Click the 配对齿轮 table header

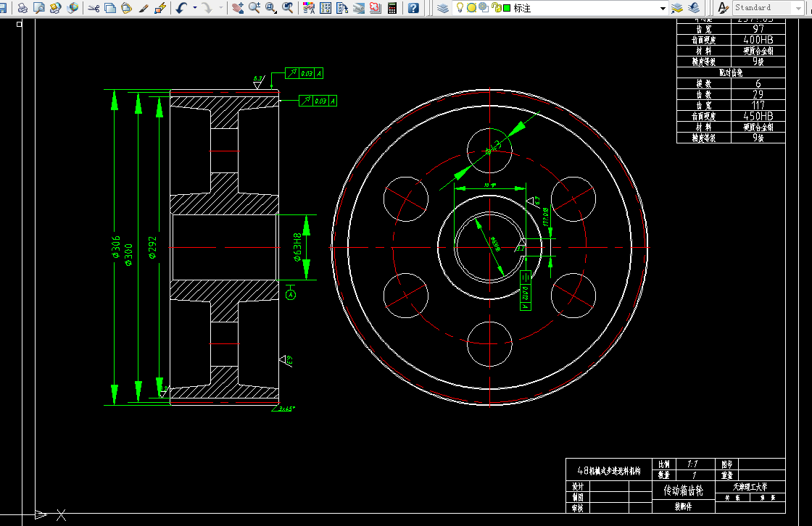pos(731,72)
